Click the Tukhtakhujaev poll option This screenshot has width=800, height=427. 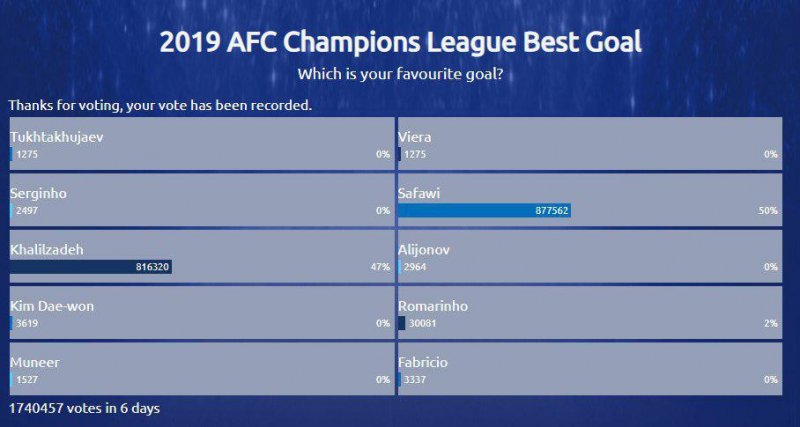point(57,137)
